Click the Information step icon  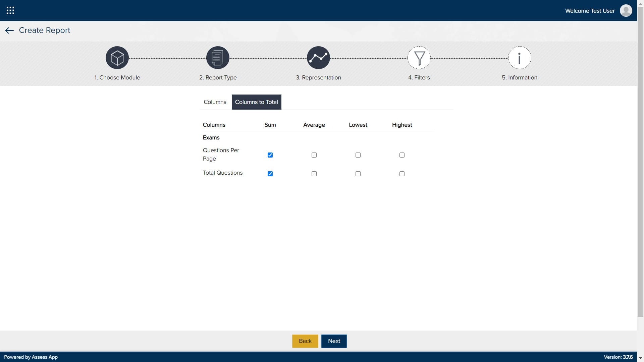519,58
